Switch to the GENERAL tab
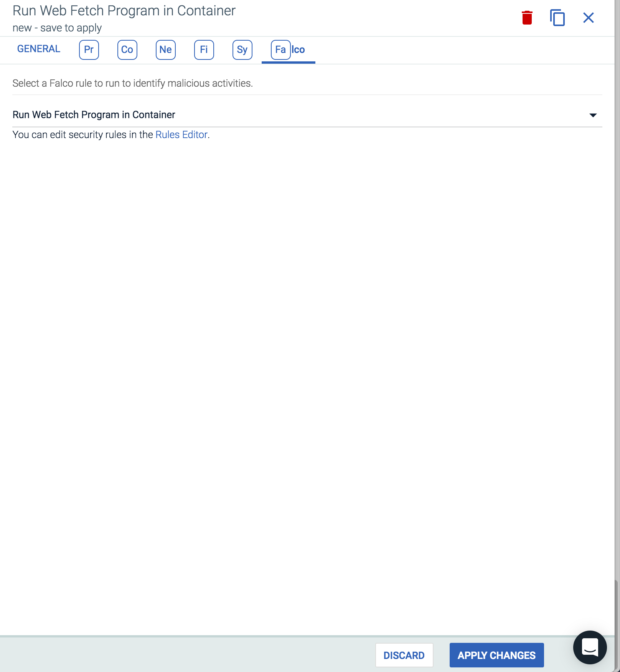 click(x=39, y=49)
